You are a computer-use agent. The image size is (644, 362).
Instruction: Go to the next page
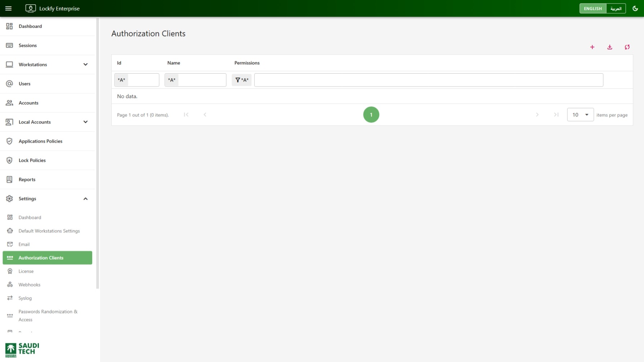(x=537, y=115)
